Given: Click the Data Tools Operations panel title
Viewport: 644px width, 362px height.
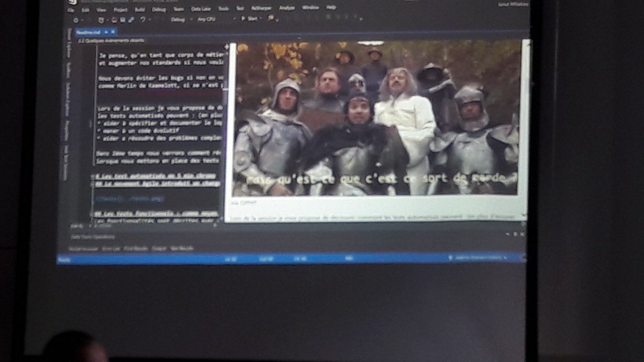Looking at the screenshot, I should [x=92, y=237].
